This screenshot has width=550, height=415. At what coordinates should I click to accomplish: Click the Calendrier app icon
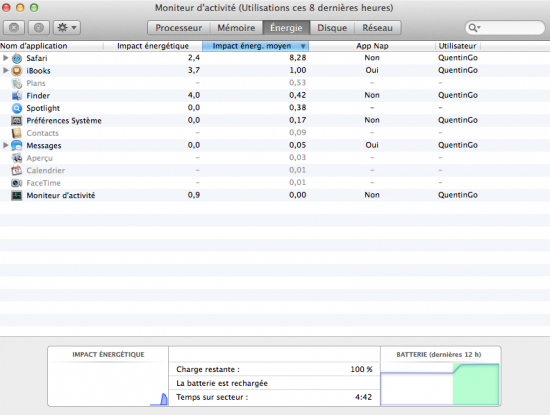16,170
